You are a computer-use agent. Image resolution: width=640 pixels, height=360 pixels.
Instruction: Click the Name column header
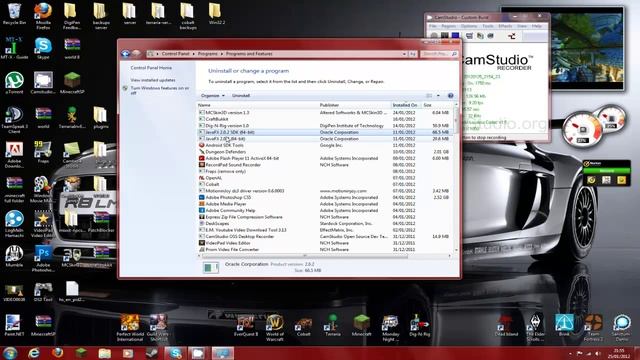(x=257, y=105)
